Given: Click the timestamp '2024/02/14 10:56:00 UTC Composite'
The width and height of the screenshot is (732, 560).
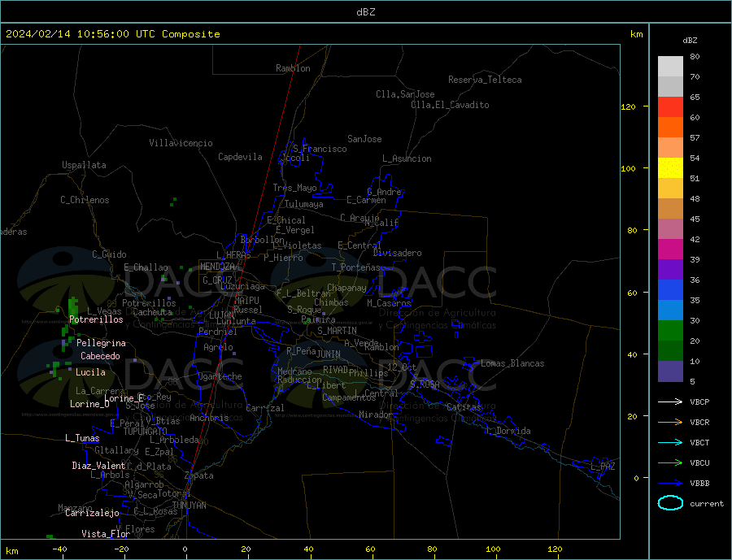Looking at the screenshot, I should point(112,34).
